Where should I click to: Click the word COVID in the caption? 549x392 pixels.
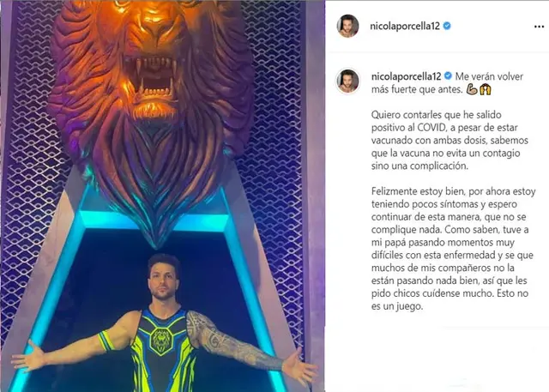click(x=431, y=128)
